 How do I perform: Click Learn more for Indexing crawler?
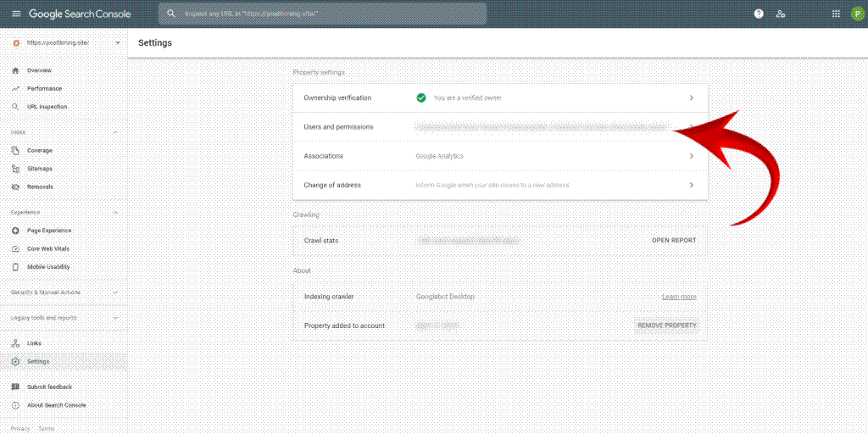[x=679, y=297]
